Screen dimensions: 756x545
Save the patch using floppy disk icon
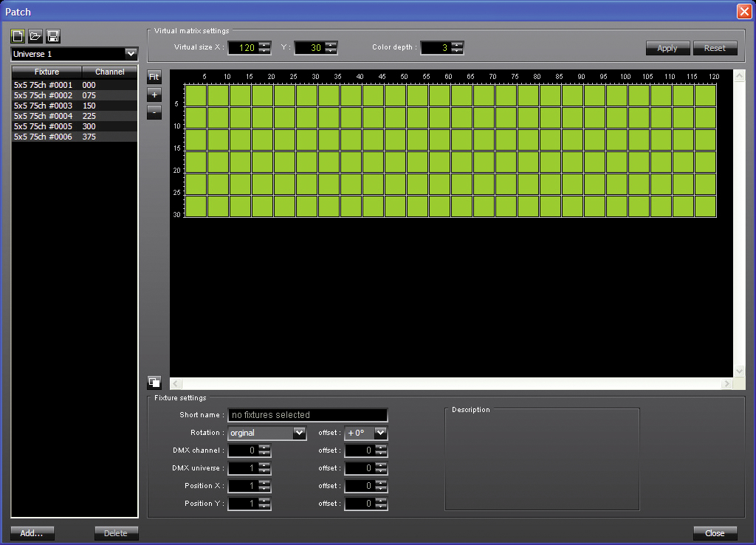pyautogui.click(x=53, y=36)
